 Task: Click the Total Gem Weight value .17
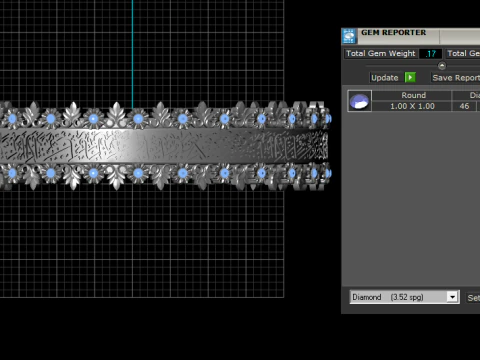point(430,54)
